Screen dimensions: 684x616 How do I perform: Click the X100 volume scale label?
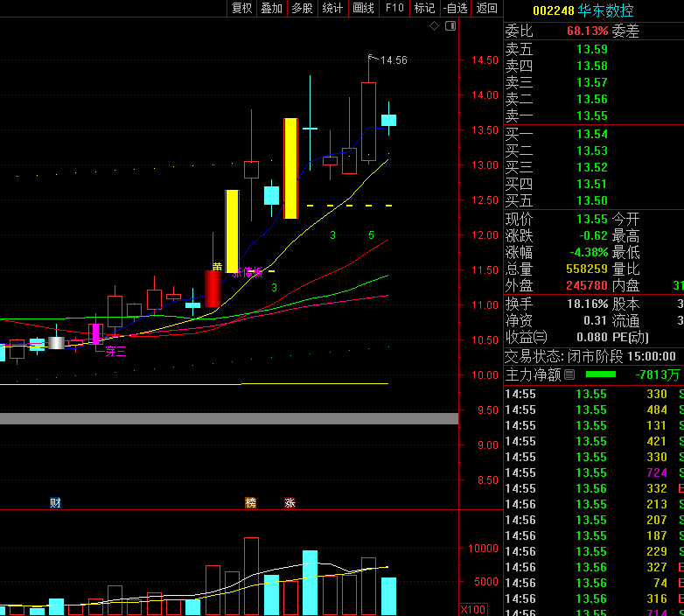(x=473, y=610)
